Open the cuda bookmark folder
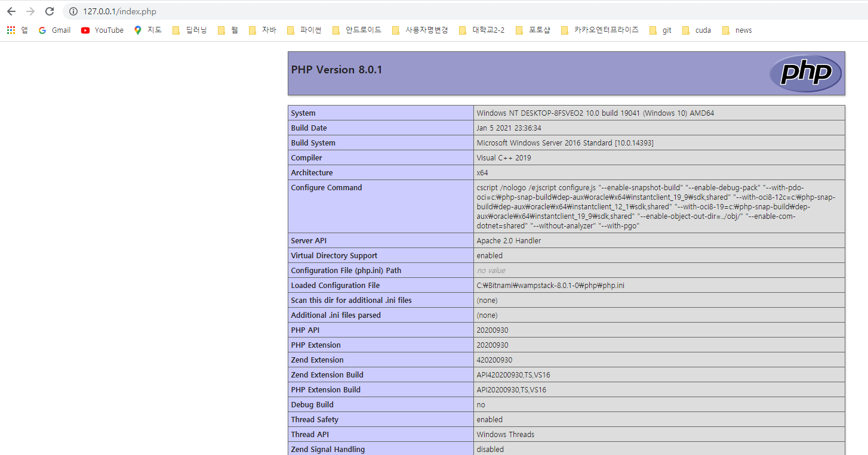Image resolution: width=868 pixels, height=455 pixels. coord(696,30)
